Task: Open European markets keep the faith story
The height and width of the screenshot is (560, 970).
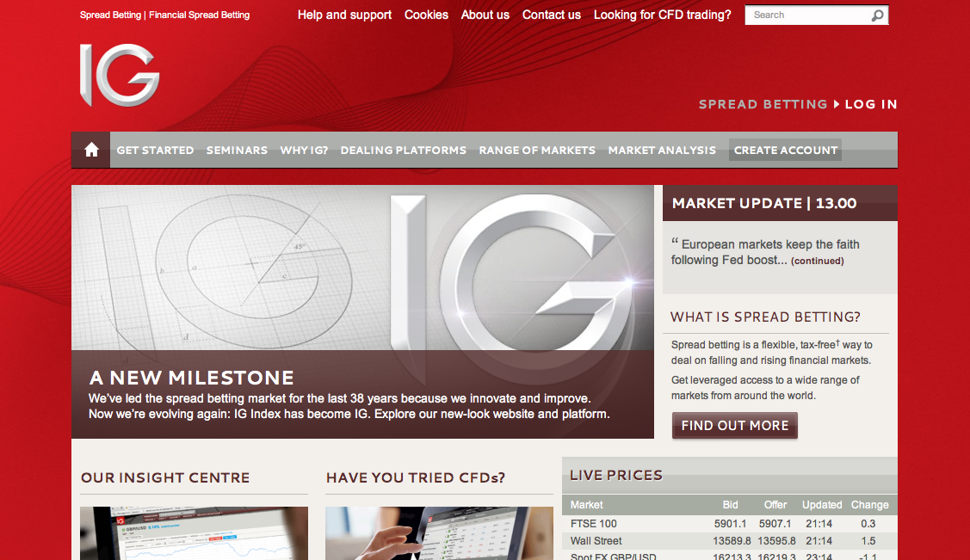Action: coord(765,252)
